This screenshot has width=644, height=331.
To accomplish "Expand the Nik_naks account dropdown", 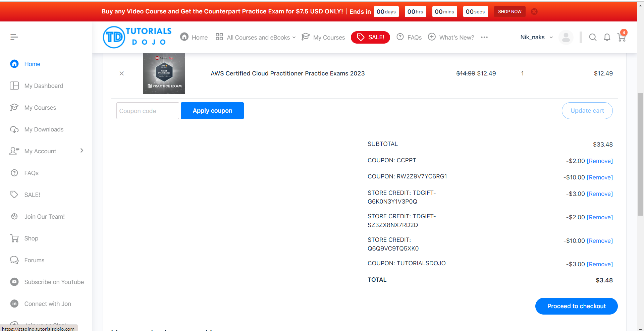I will [536, 37].
